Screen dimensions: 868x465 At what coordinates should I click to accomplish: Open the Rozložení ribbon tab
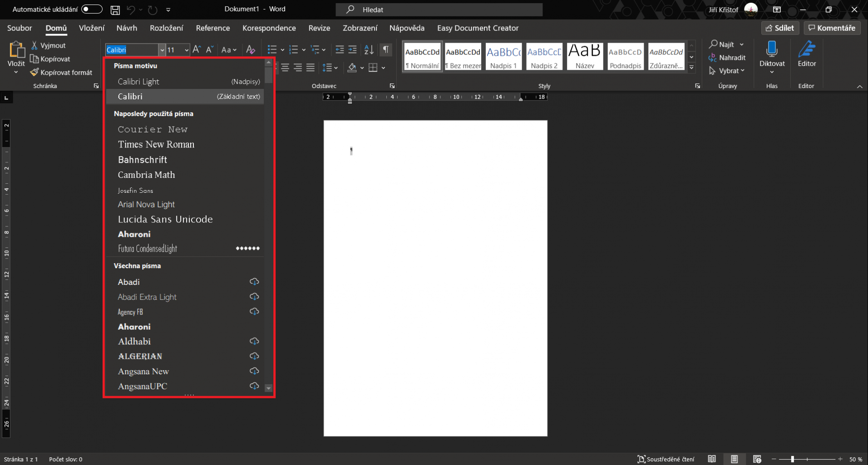point(167,28)
